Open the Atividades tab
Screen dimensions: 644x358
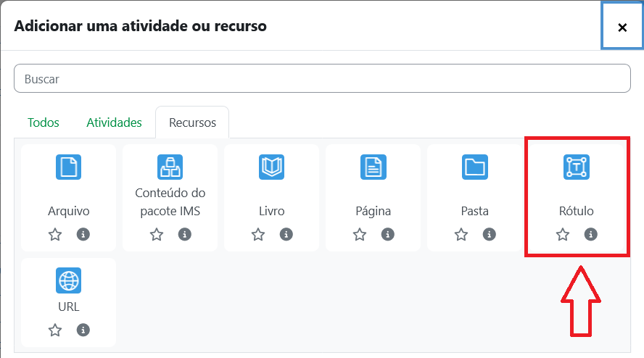pos(114,122)
